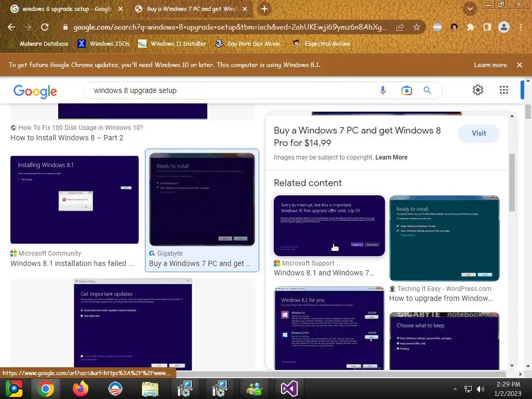
Task: Click the page vertical scrollbar thumb
Action: (528, 112)
